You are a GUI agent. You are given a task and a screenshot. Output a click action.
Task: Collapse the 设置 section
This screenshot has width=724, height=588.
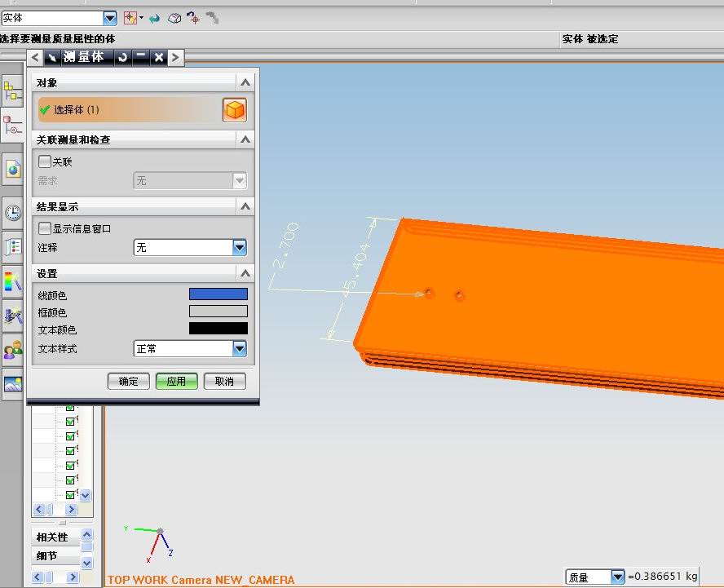245,273
